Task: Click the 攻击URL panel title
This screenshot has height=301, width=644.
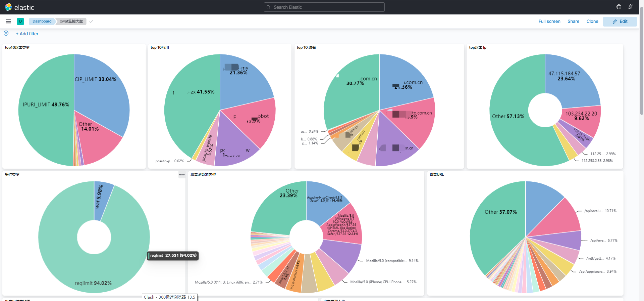Action: tap(437, 174)
